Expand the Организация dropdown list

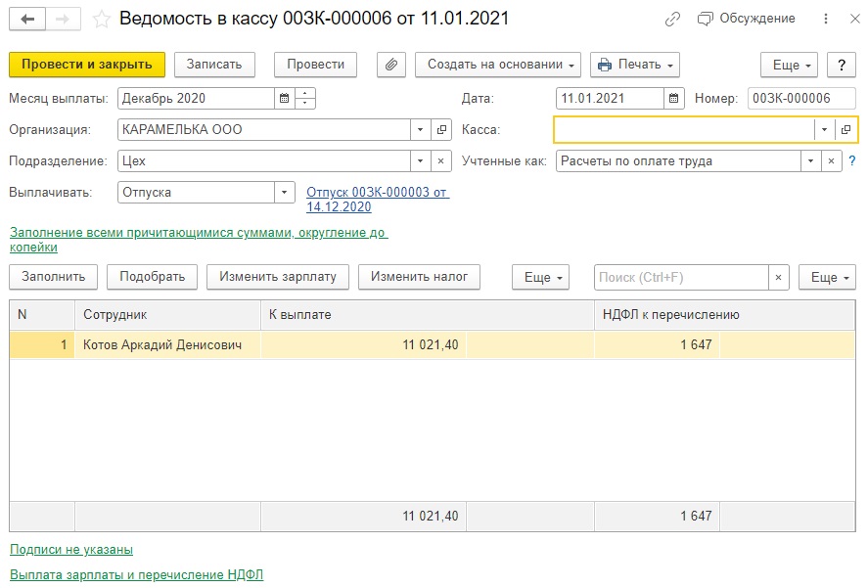pos(420,129)
